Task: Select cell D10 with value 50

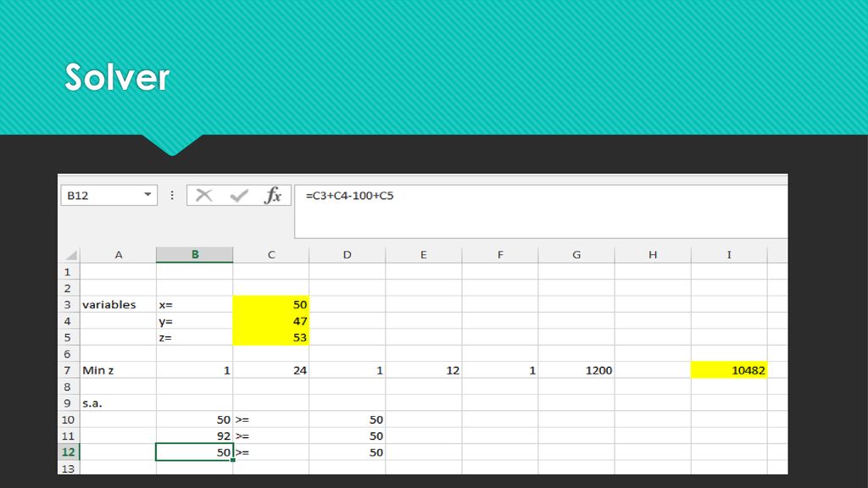Action: click(x=347, y=419)
